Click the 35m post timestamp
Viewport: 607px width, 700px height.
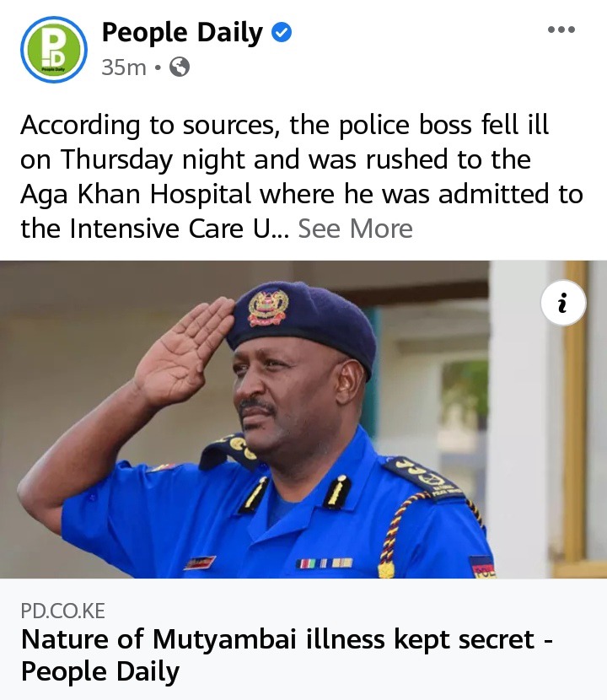[124, 67]
